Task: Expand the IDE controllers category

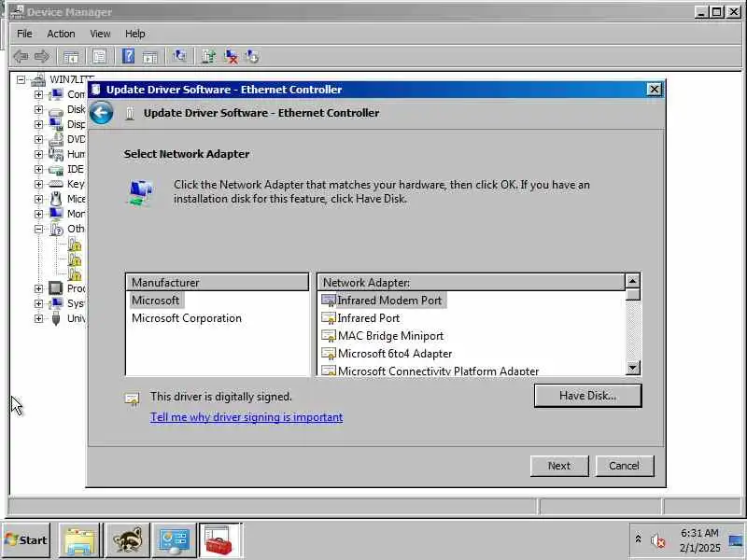Action: click(x=38, y=169)
